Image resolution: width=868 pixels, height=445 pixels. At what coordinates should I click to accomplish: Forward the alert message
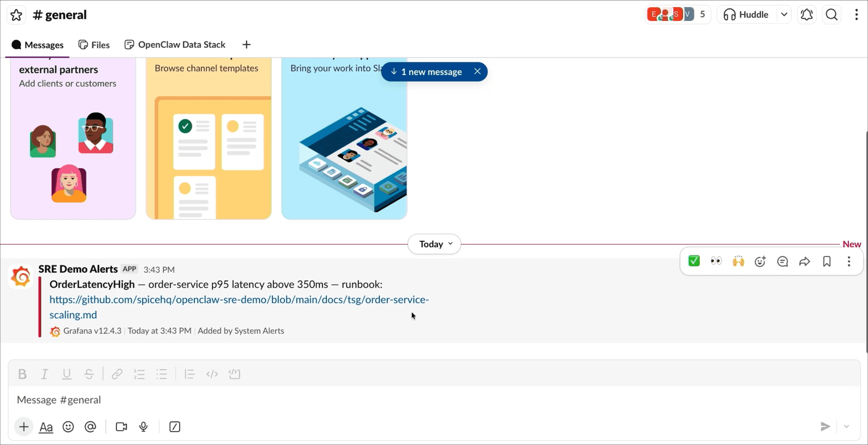point(804,261)
